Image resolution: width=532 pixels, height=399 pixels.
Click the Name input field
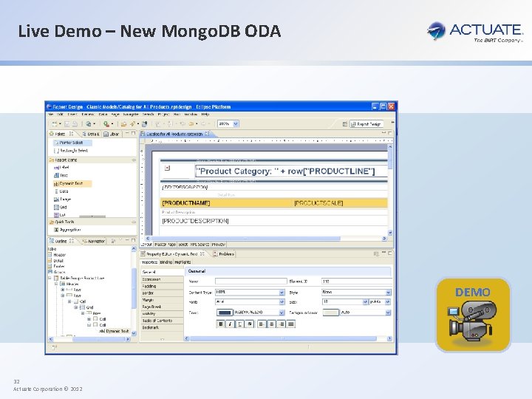pyautogui.click(x=251, y=282)
